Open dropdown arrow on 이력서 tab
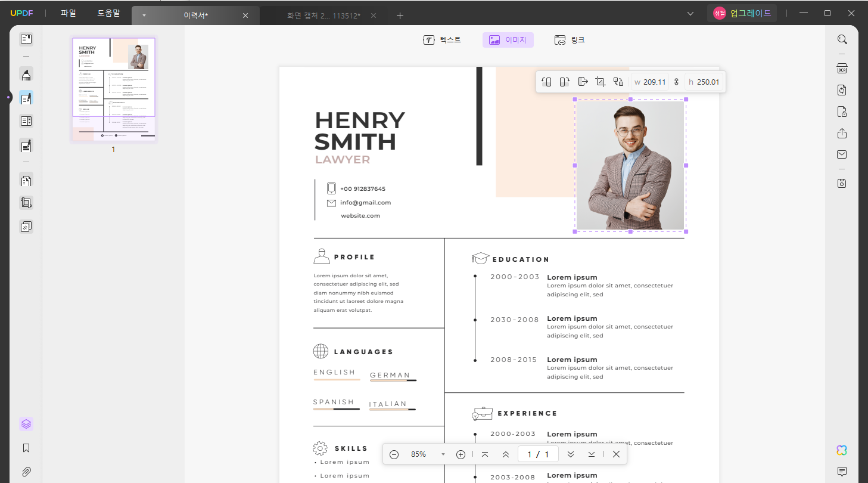This screenshot has height=483, width=868. pos(144,16)
